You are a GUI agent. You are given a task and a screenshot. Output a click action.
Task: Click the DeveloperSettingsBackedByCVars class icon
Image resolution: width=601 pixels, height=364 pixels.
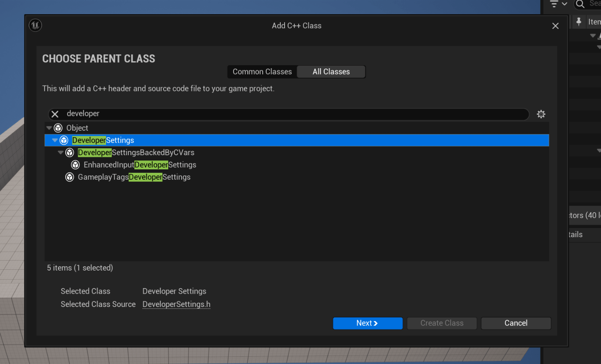click(x=70, y=153)
